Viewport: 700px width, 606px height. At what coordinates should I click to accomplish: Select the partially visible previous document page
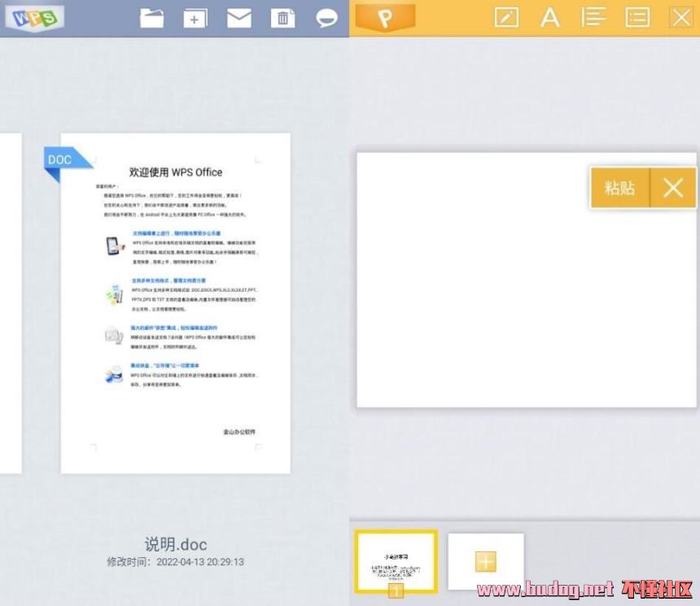10,303
